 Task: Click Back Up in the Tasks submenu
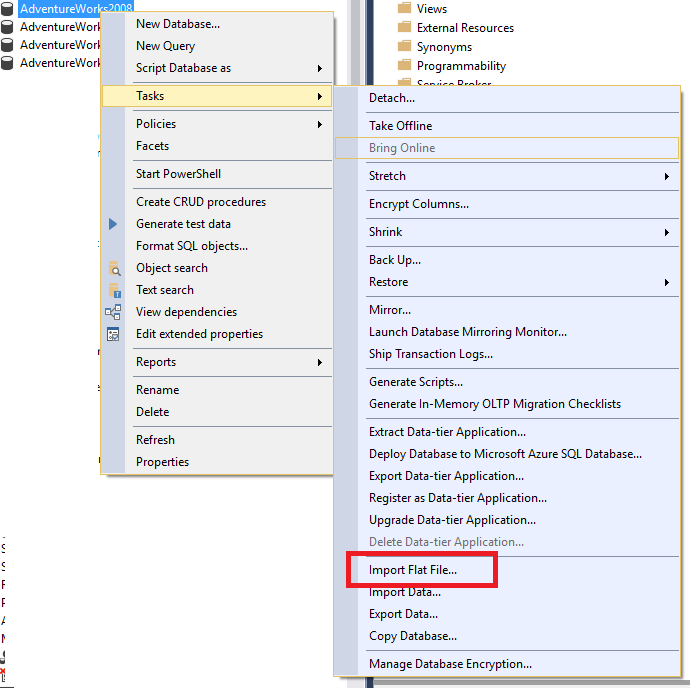click(x=394, y=260)
